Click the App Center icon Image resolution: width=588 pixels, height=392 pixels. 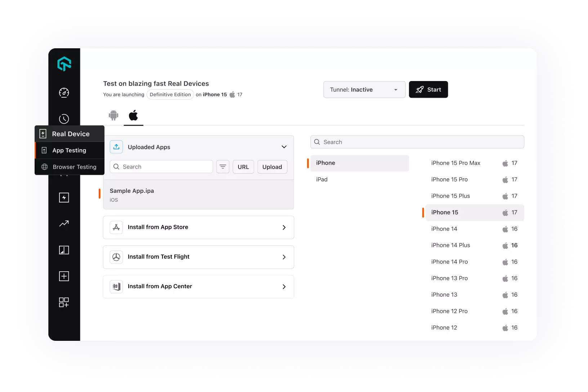pyautogui.click(x=116, y=286)
